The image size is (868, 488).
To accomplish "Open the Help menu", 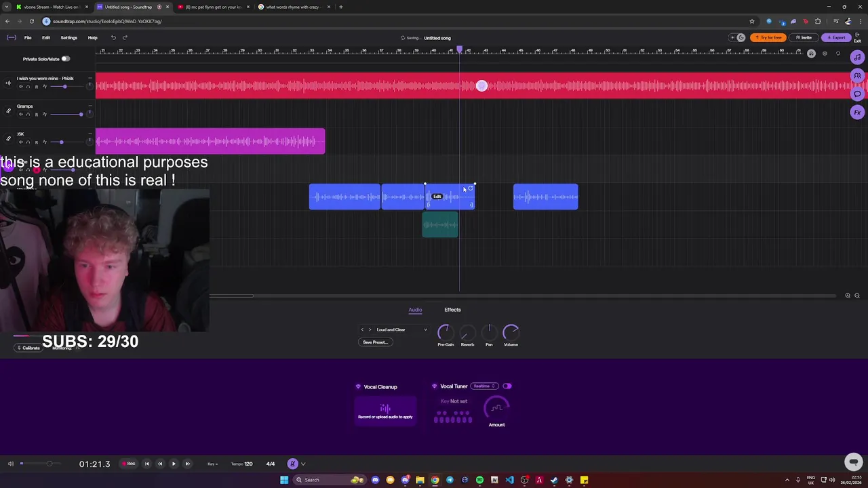I will pyautogui.click(x=92, y=37).
